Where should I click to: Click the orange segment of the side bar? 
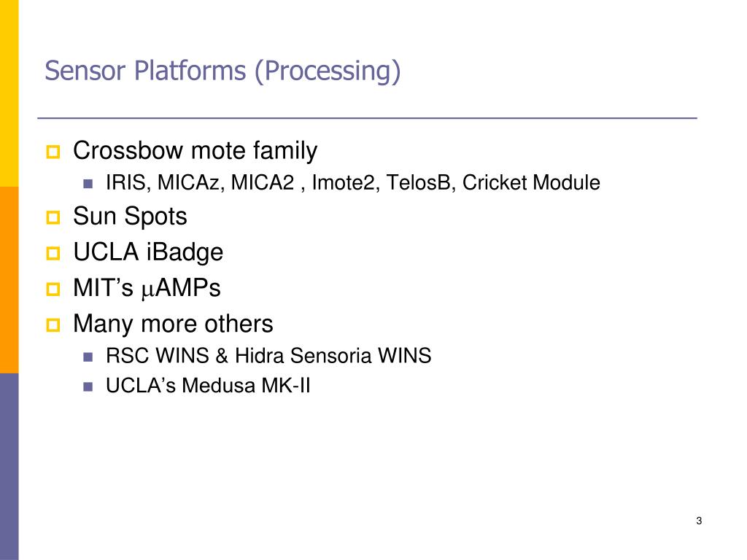point(9,280)
